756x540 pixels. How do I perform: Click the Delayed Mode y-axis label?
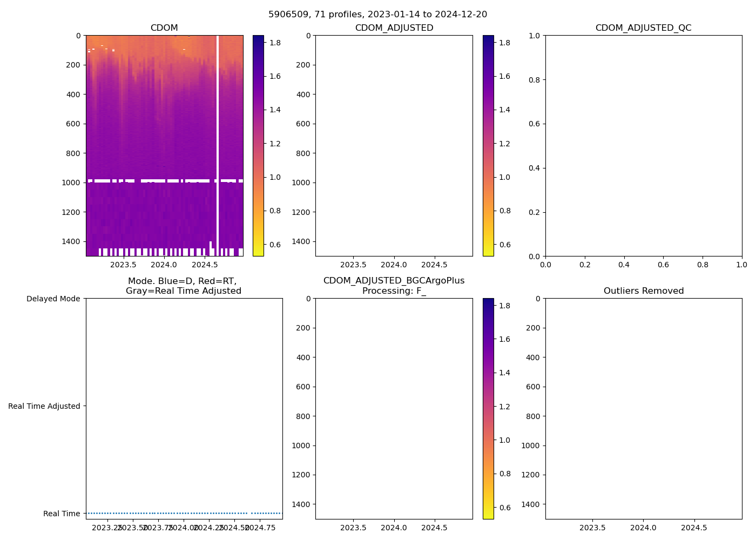(x=53, y=299)
